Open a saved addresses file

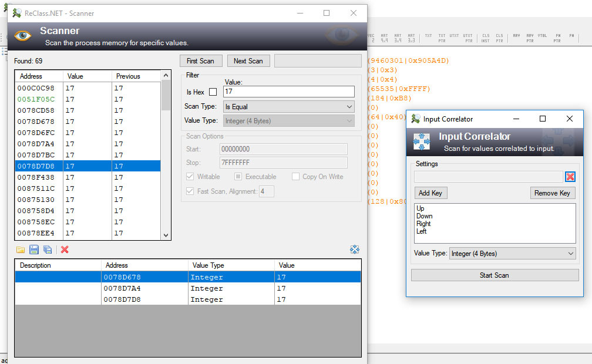tap(20, 250)
